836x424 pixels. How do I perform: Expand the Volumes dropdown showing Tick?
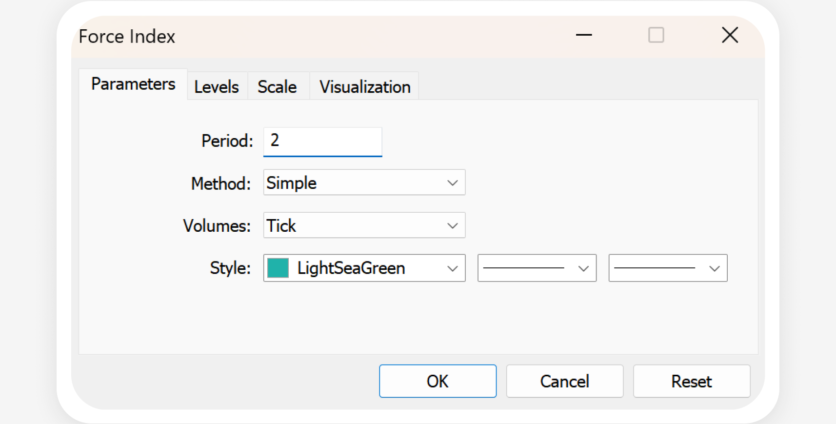[x=364, y=226]
